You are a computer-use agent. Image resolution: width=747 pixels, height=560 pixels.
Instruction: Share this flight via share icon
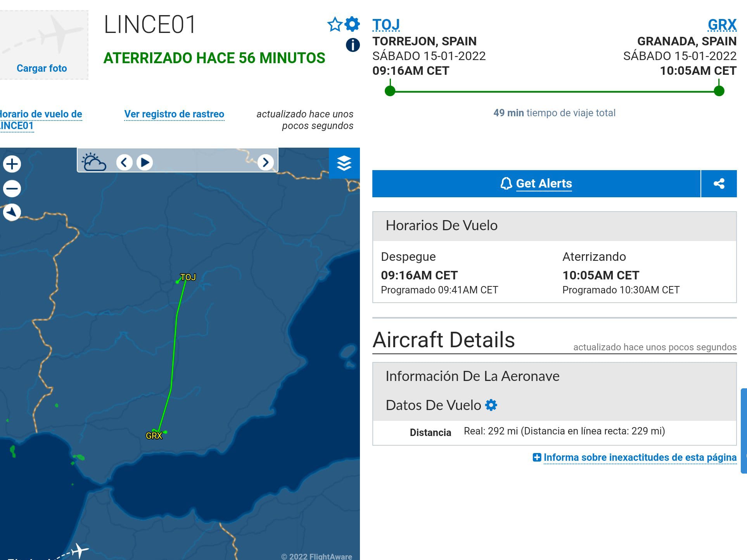coord(719,184)
